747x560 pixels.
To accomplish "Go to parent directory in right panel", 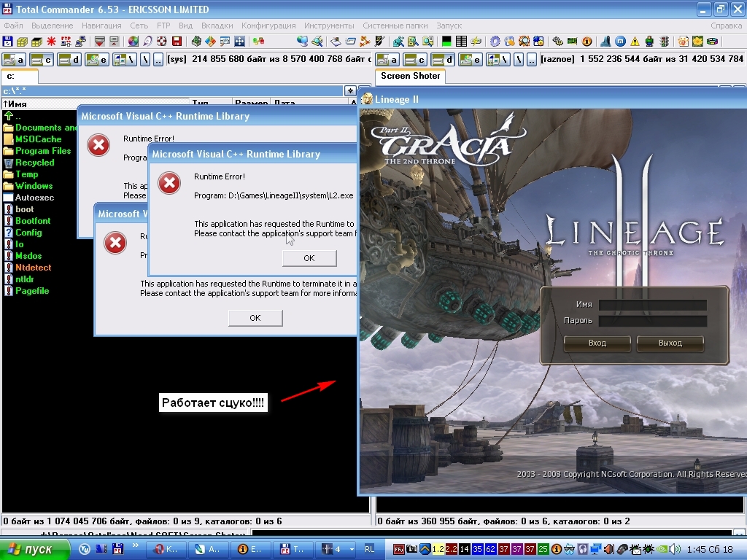I will click(x=532, y=60).
